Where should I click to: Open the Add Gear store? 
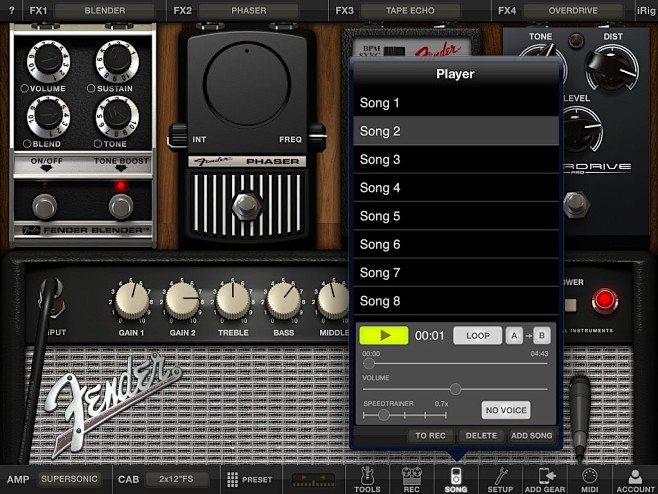tap(546, 478)
